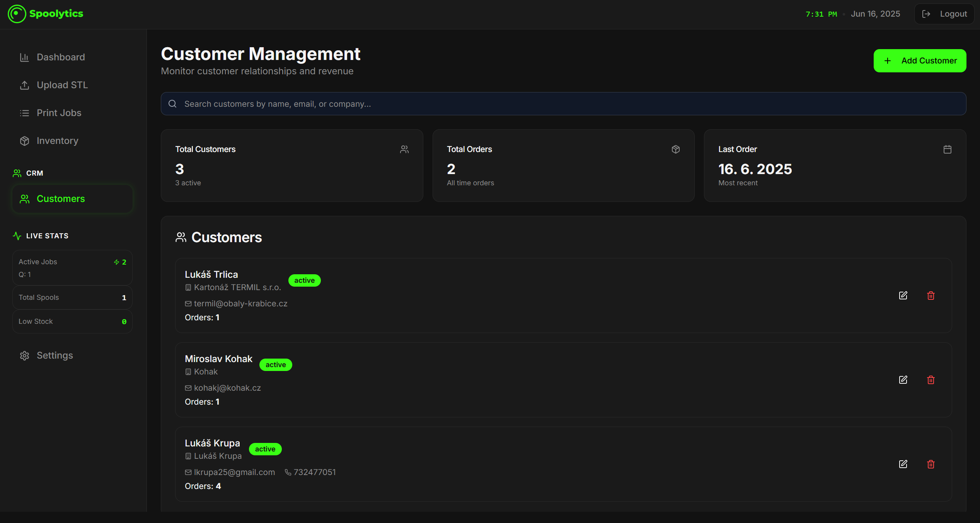Open the Total Spools stat card
980x523 pixels.
point(72,297)
